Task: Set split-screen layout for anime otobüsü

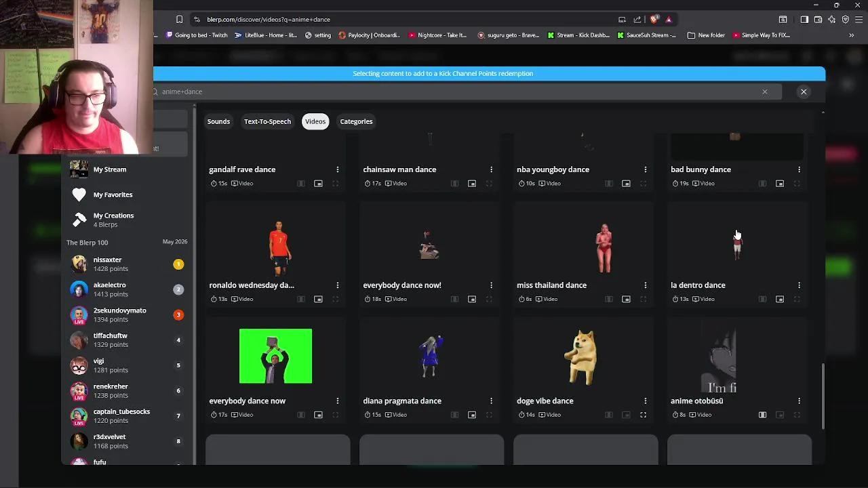Action: [x=762, y=415]
